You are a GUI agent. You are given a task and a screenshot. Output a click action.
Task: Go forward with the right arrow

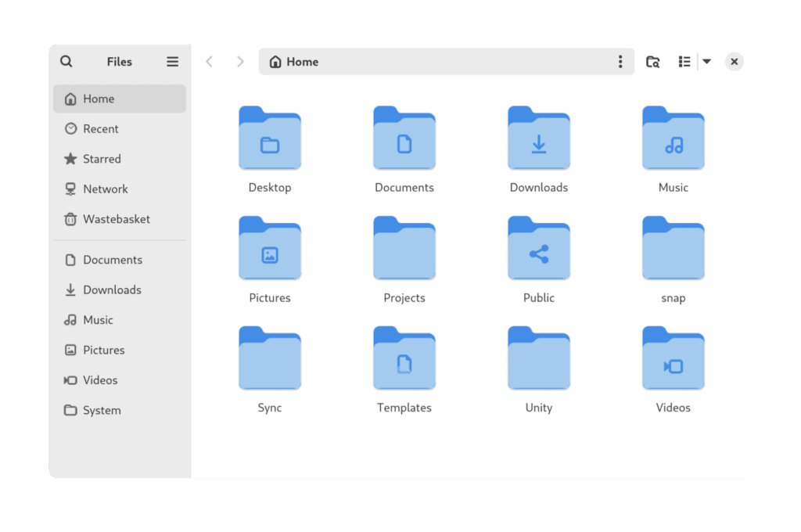[240, 62]
